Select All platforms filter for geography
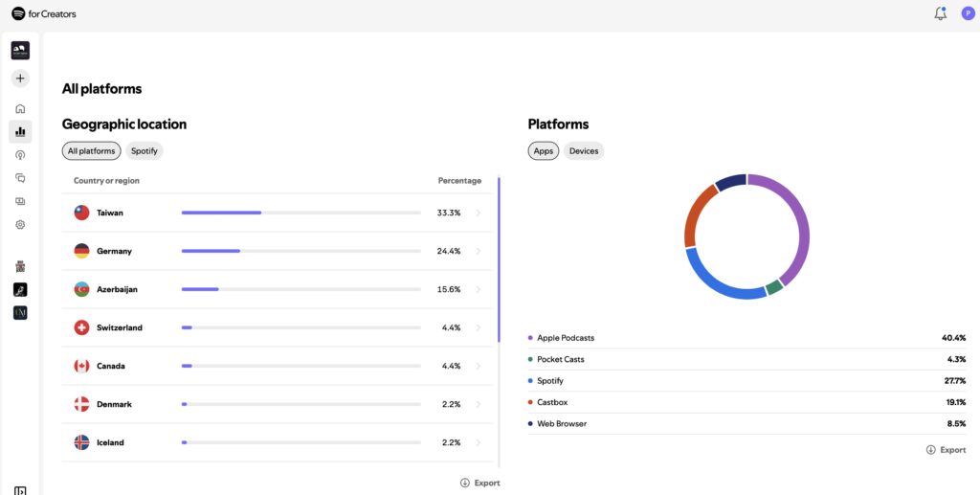Viewport: 980px width, 495px height. (91, 150)
